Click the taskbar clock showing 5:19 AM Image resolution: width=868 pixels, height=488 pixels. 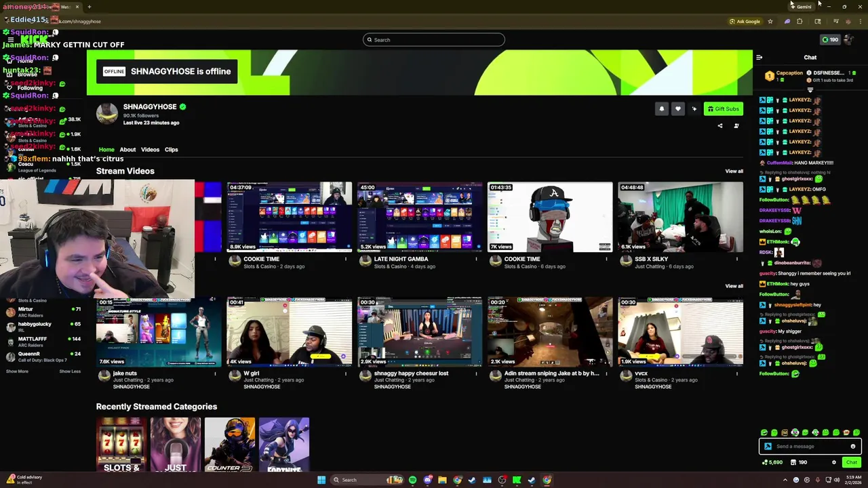853,480
